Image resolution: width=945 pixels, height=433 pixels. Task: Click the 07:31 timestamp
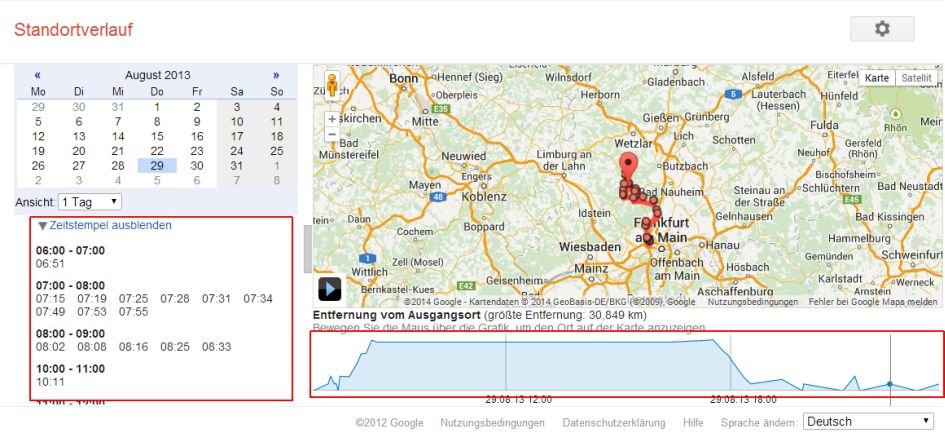pos(216,299)
